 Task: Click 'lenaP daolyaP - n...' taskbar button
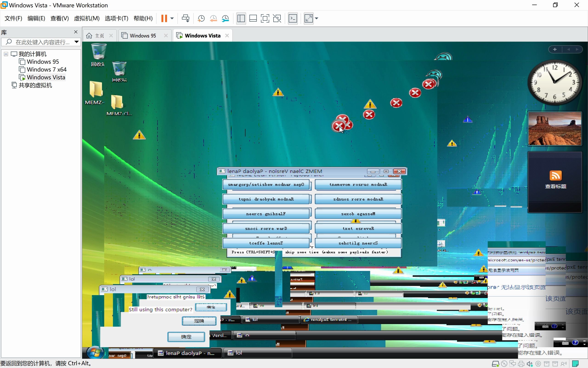(187, 353)
